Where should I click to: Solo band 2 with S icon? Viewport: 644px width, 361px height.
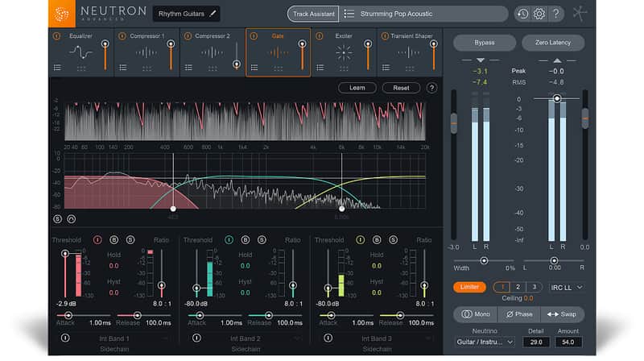[262, 239]
